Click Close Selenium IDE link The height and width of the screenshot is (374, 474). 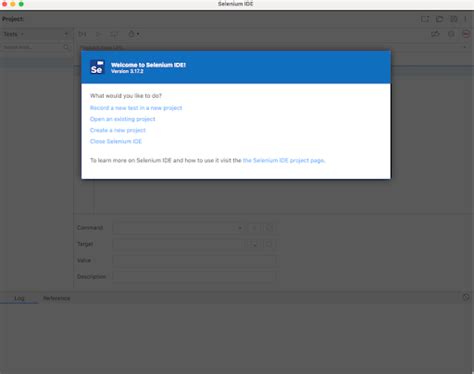[116, 141]
